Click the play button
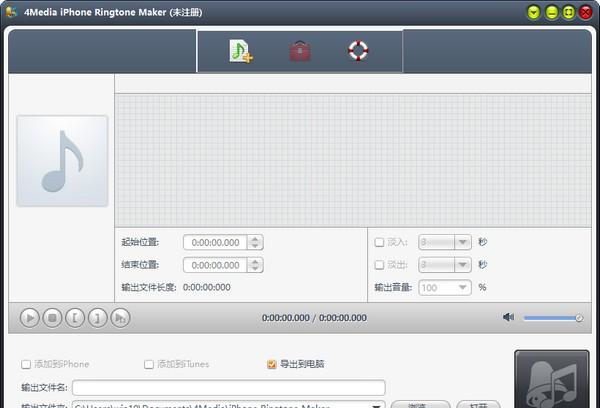Viewport: 600px width, 408px height. [30, 318]
